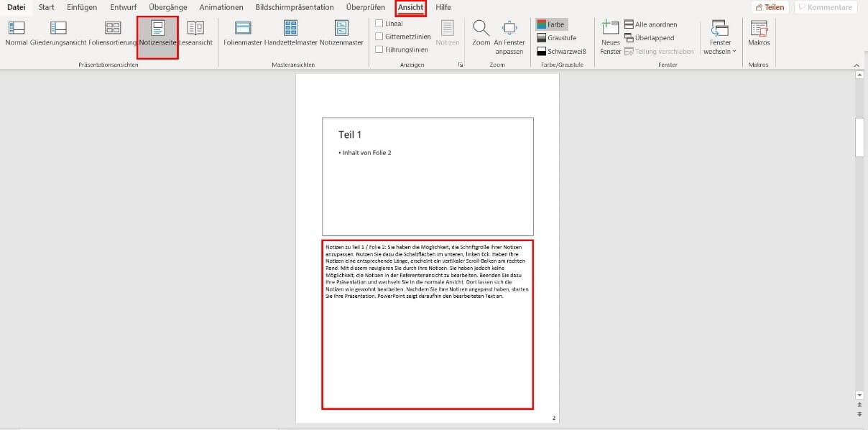Viewport: 868px width, 430px height.
Task: Select Schwarzweiß mode
Action: [562, 52]
